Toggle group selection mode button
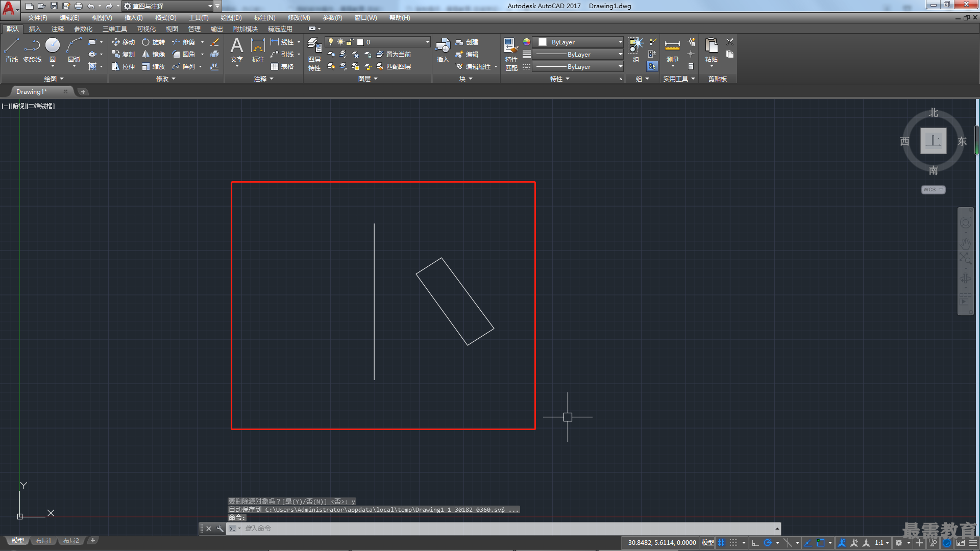The image size is (980, 551). (652, 66)
